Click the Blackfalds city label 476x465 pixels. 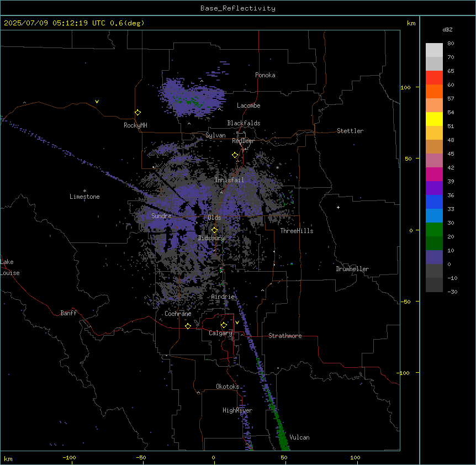[244, 123]
